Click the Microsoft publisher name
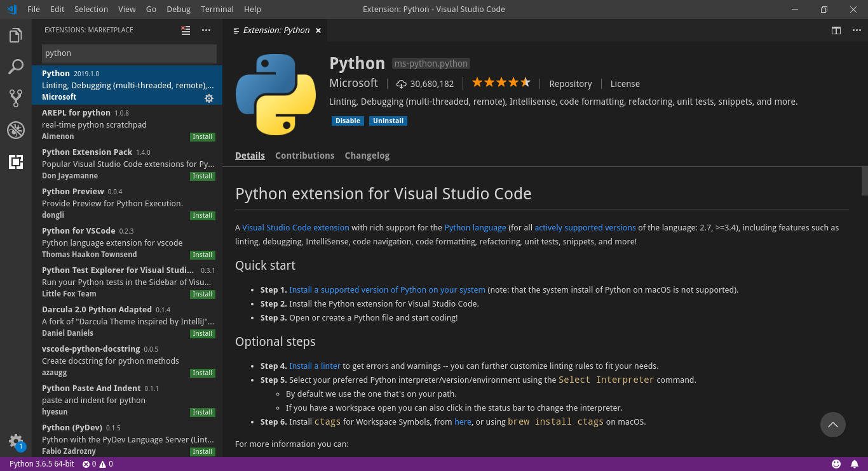Viewport: 868px width, 471px height. pyautogui.click(x=353, y=83)
